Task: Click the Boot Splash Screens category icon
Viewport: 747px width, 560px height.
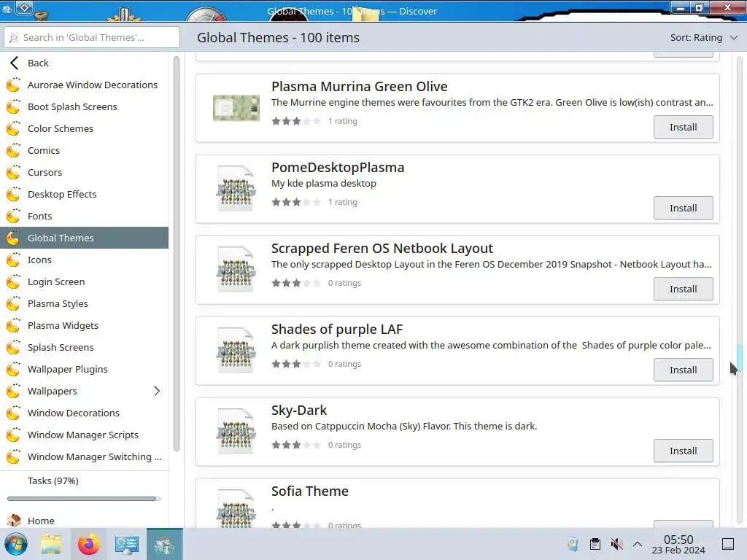Action: tap(13, 106)
